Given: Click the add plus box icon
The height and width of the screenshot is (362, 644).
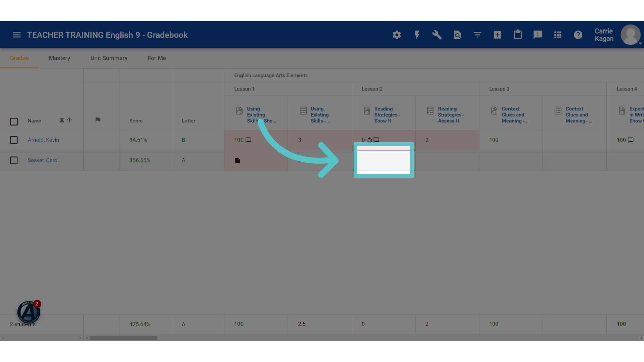Looking at the screenshot, I should click(497, 35).
